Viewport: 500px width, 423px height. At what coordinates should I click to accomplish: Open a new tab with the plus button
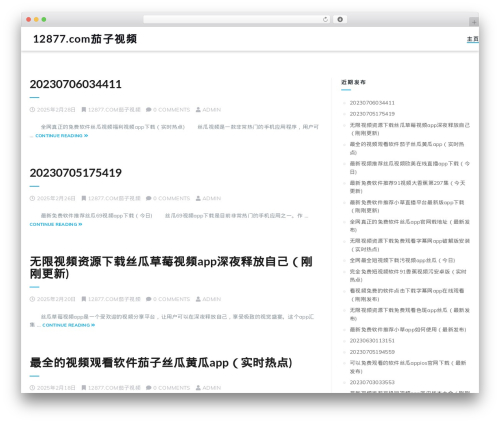click(x=474, y=22)
